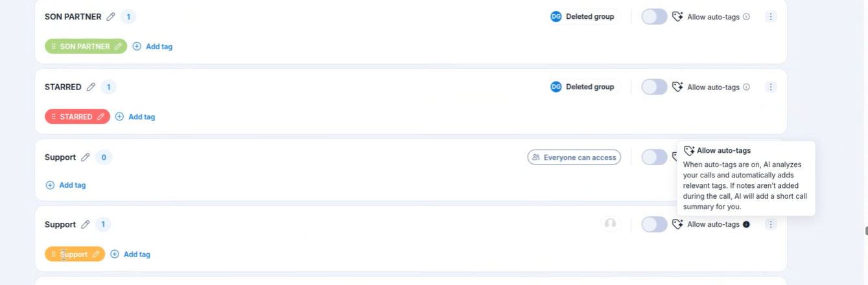Screen dimensions: 868x285
Task: Toggle auto-tags switch in orange-tagged Support group
Action: pos(654,224)
